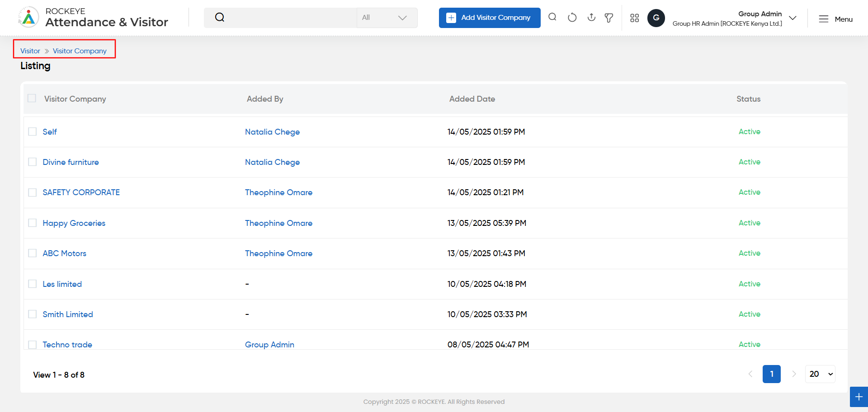Screen dimensions: 868x412
Task: Click Natalia Chege in Self row
Action: (272, 132)
